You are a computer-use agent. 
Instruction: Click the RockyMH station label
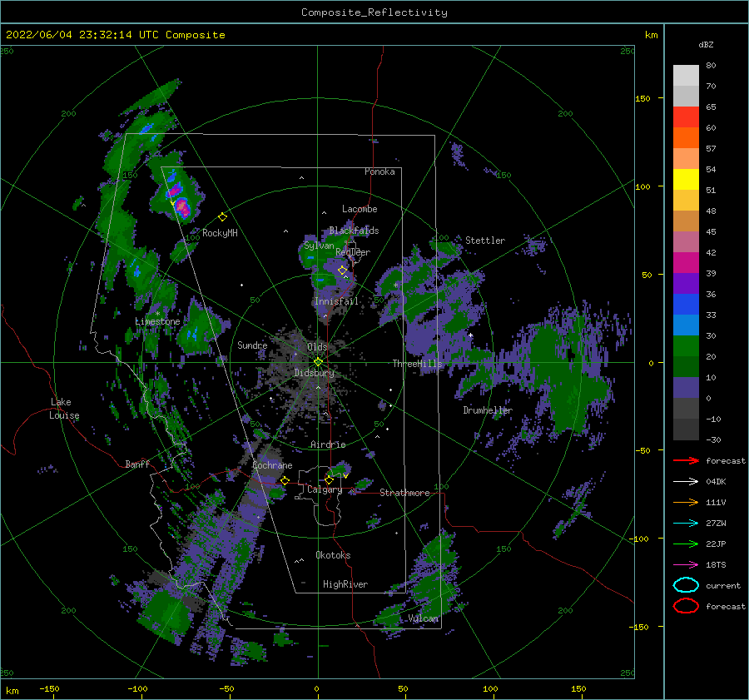coord(220,233)
